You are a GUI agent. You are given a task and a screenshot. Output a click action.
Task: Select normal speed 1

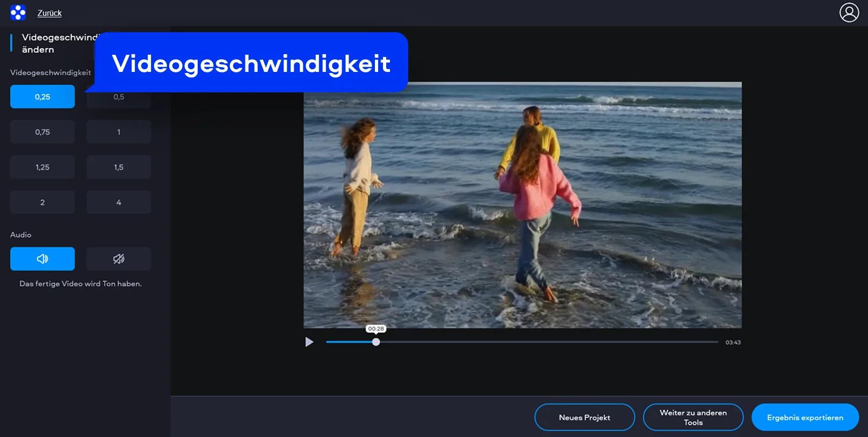tap(119, 132)
